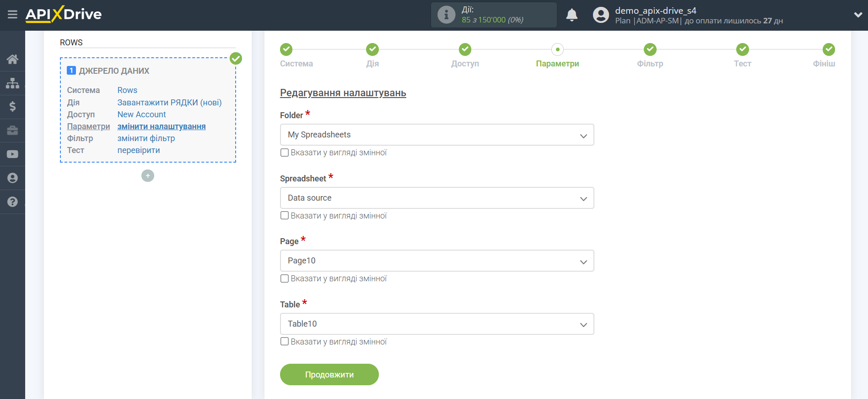Check variable checkbox under Table
The image size is (868, 399).
click(x=285, y=341)
